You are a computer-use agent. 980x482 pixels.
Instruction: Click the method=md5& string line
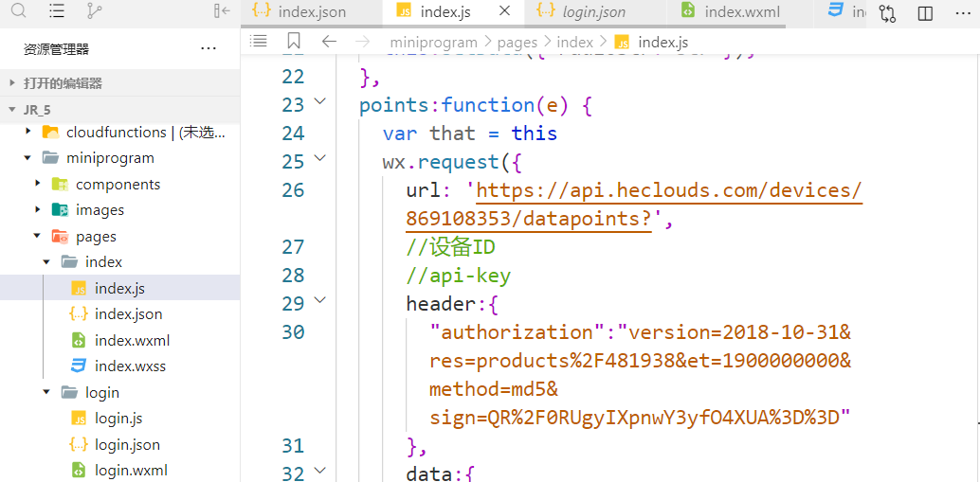pyautogui.click(x=495, y=389)
